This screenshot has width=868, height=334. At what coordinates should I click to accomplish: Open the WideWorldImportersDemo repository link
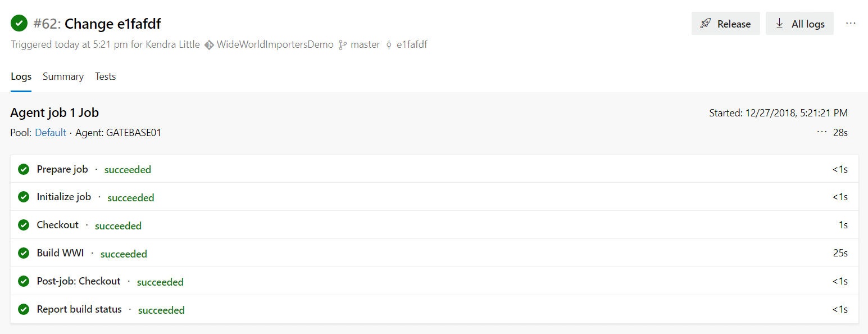tap(275, 44)
